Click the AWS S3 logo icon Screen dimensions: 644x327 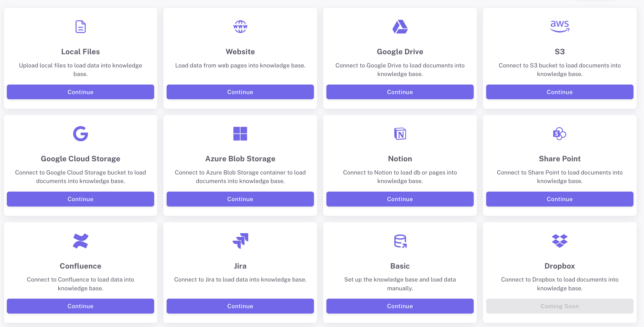(559, 26)
